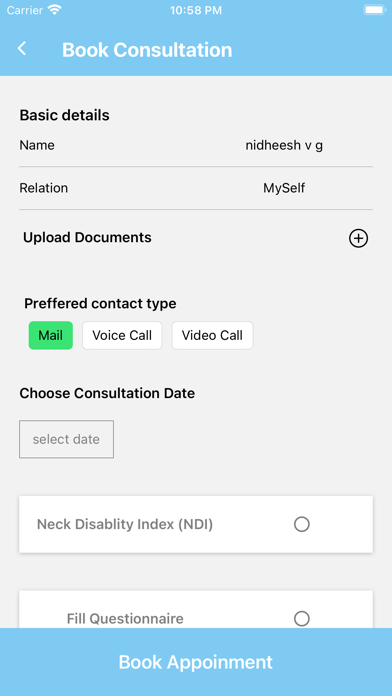This screenshot has height=696, width=392.
Task: Tap the battery indicator in status bar
Action: pos(374,10)
